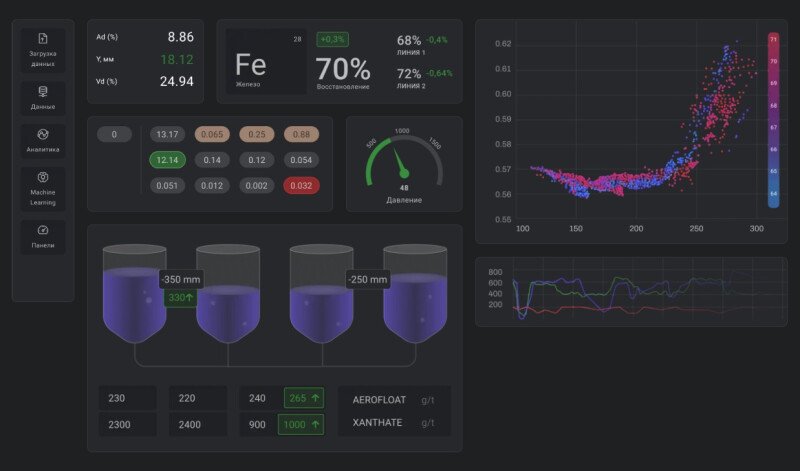Go to Аналитика section icon
Screen dimensions: 800x471
coord(43,134)
